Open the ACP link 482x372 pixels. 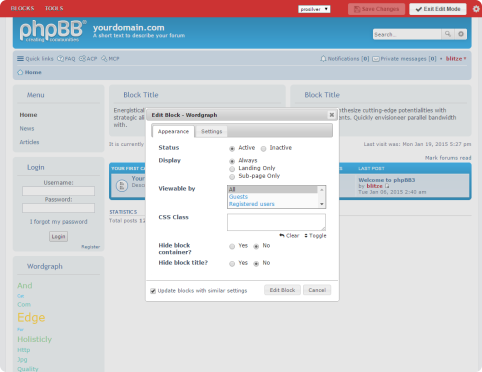coord(88,59)
